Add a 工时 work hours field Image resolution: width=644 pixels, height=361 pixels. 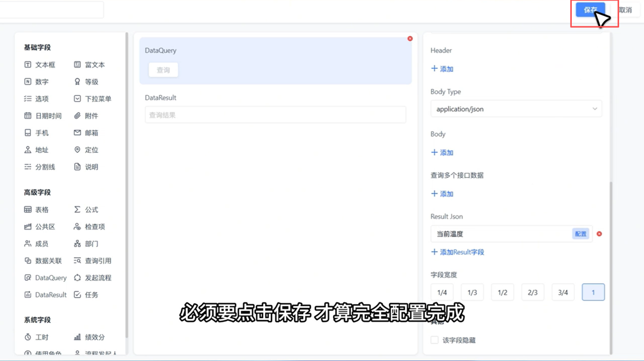click(x=37, y=337)
